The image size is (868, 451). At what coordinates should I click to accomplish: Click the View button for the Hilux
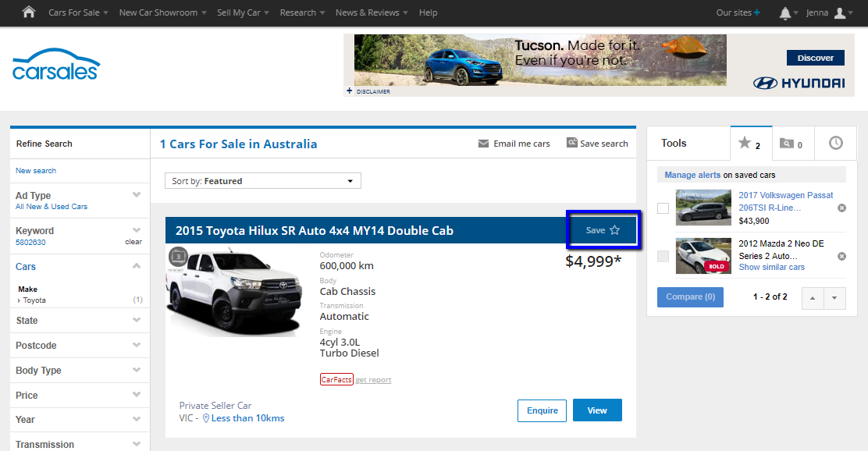pos(597,410)
